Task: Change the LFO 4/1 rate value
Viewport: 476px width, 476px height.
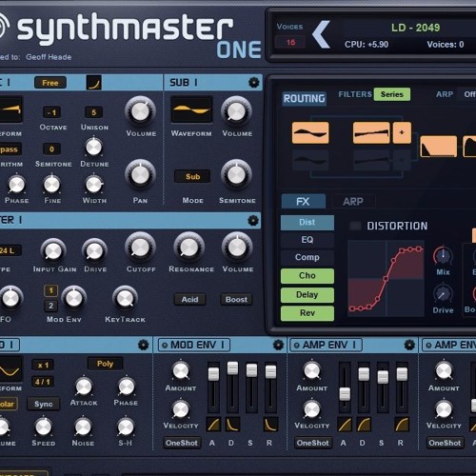Action: point(43,382)
